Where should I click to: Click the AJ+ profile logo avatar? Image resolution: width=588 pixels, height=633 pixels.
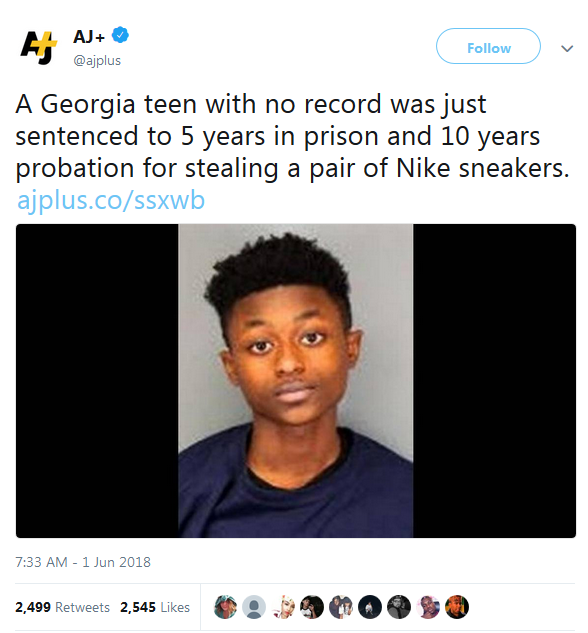click(x=39, y=47)
